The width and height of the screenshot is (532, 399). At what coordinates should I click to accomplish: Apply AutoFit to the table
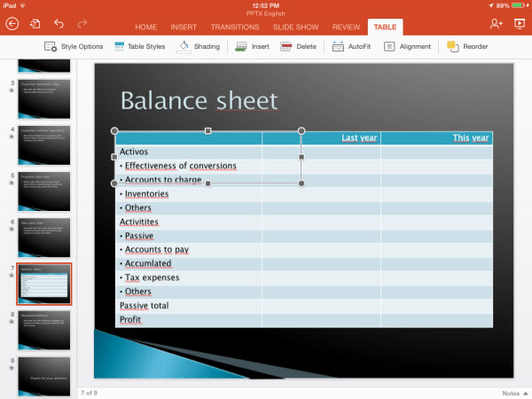[x=352, y=46]
